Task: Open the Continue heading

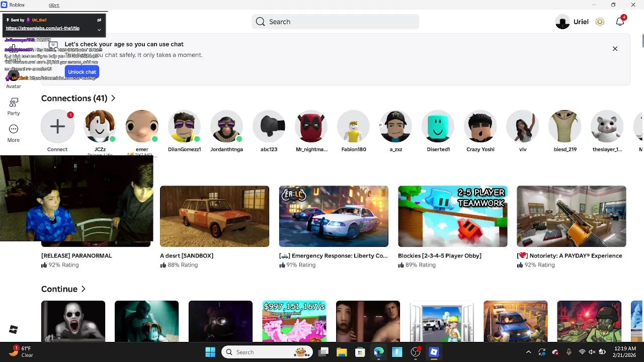Action: point(59,289)
